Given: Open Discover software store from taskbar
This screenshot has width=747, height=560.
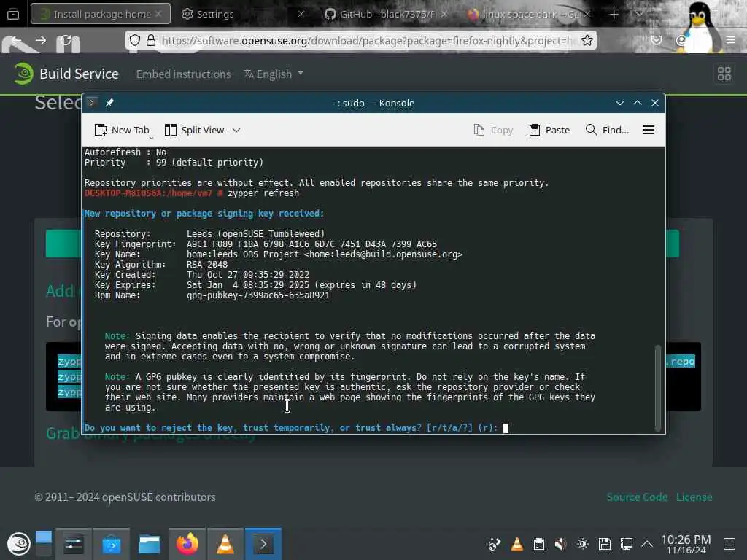Looking at the screenshot, I should (112, 544).
